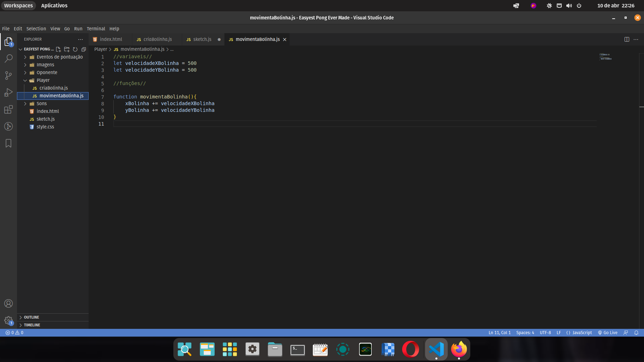Change LF end of line sequence

point(559,333)
